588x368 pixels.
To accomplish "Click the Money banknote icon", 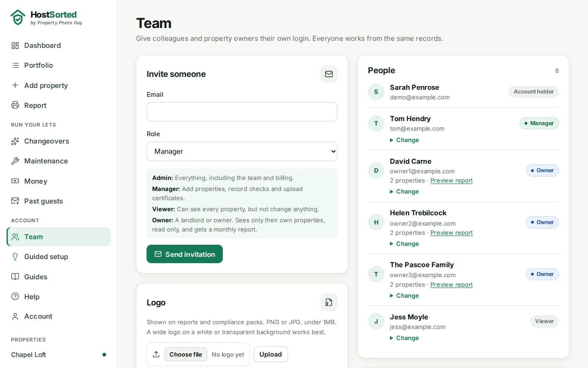I will pyautogui.click(x=15, y=181).
